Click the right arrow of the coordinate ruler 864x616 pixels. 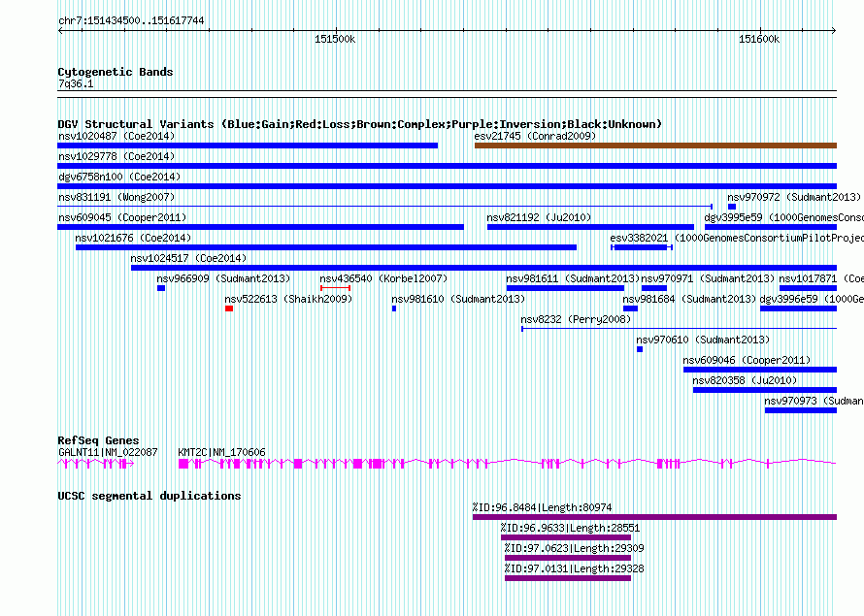click(834, 30)
